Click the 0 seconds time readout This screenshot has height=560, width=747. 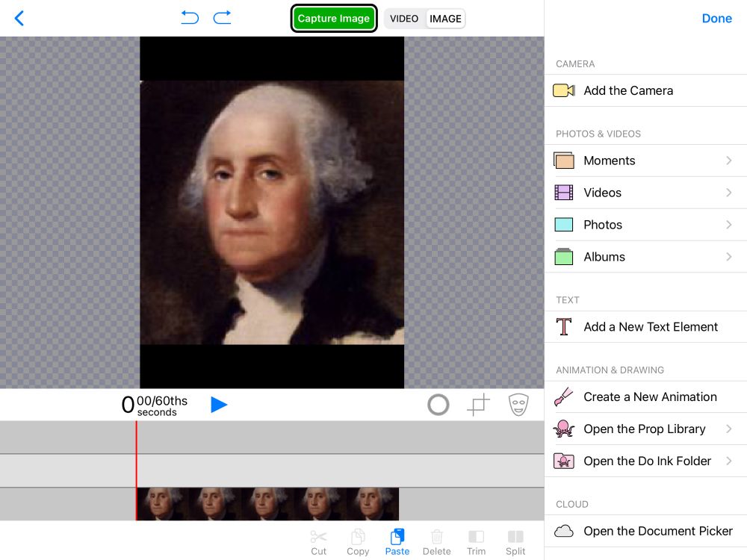155,405
